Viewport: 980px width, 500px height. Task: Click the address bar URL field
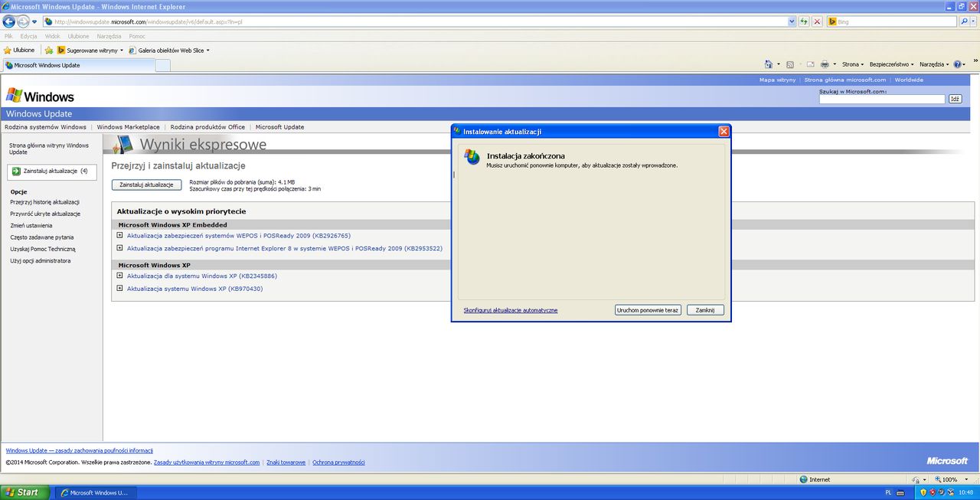(x=416, y=21)
